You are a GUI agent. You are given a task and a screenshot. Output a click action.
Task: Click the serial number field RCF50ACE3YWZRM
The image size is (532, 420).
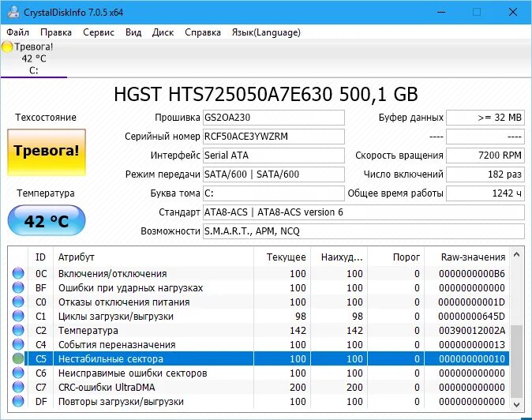tap(274, 137)
